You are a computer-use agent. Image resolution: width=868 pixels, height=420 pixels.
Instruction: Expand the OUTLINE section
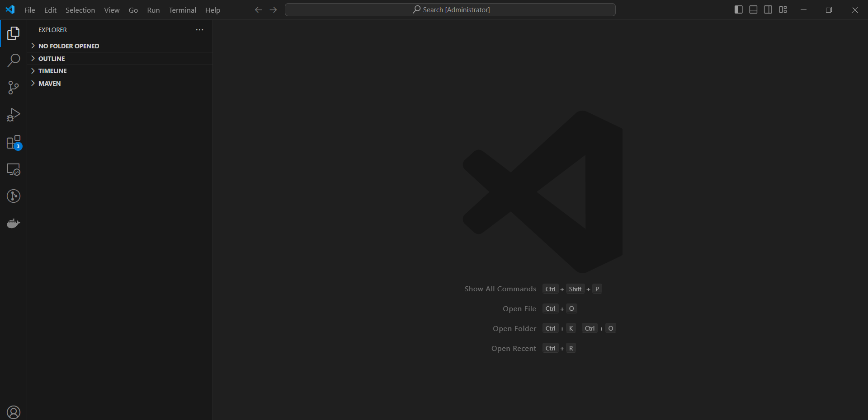[x=120, y=59]
